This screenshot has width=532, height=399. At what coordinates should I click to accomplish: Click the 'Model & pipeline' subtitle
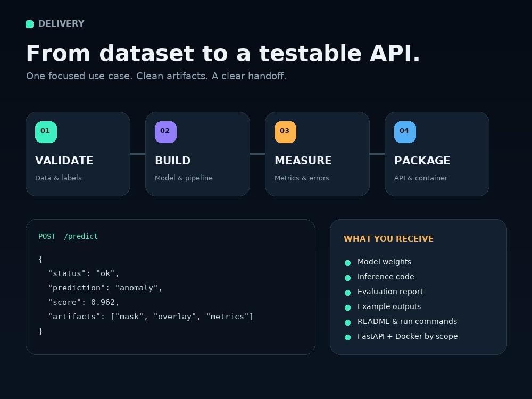[184, 178]
